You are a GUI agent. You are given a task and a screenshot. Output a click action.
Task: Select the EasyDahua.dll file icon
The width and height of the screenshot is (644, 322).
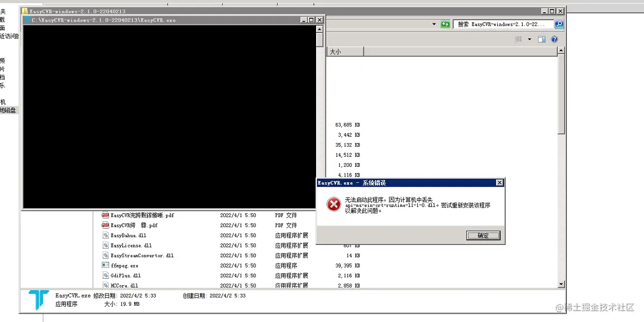pyautogui.click(x=105, y=235)
